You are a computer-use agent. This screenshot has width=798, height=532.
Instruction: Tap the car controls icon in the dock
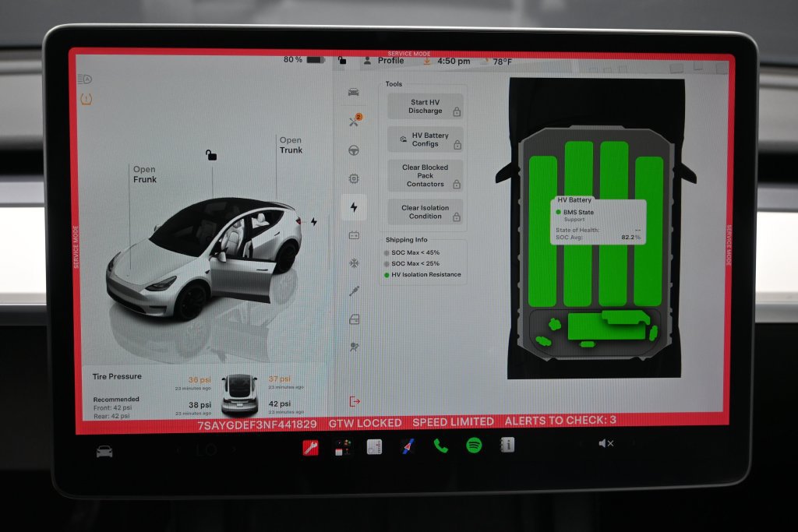pyautogui.click(x=104, y=451)
